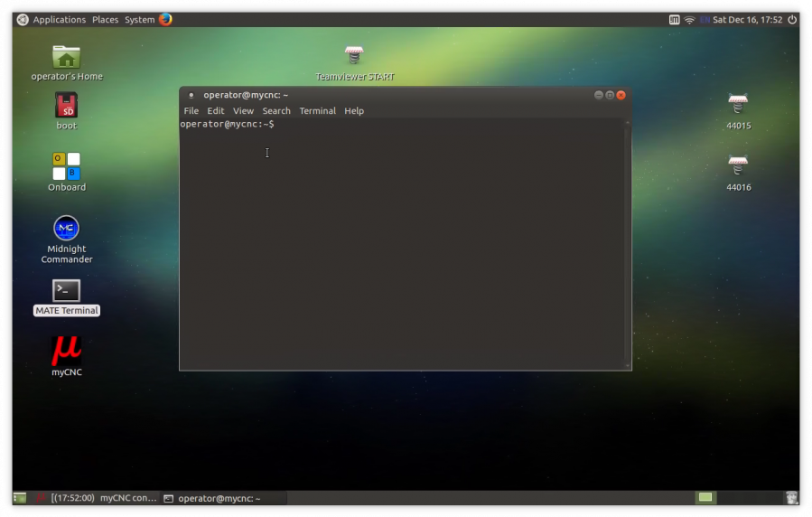Viewport: 812px width, 517px height.
Task: Switch to myCNC taskbar window button
Action: click(95, 498)
